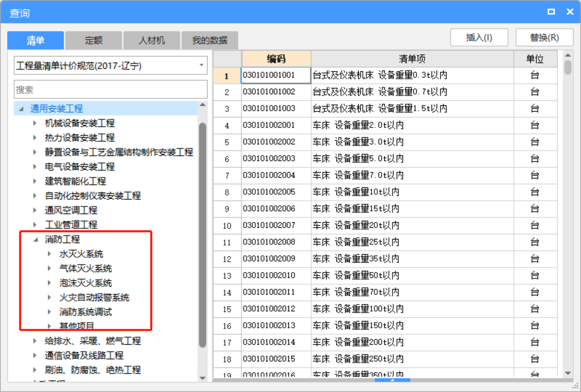Select 车床 设备重量3.0t以内 cell
581x392 pixels.
click(x=413, y=142)
